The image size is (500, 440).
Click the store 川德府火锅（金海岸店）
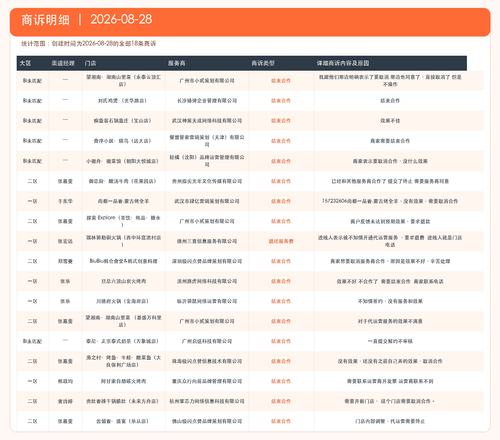pyautogui.click(x=122, y=301)
